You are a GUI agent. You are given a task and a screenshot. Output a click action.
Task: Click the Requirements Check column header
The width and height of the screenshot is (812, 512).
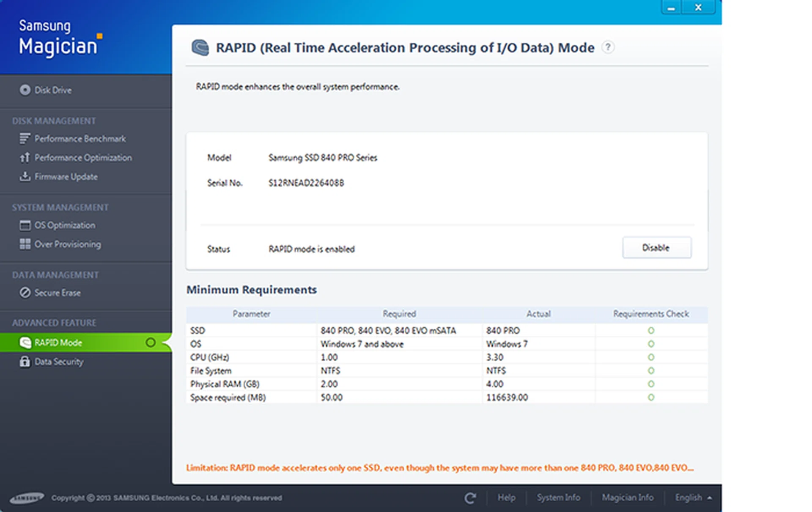[x=651, y=314]
